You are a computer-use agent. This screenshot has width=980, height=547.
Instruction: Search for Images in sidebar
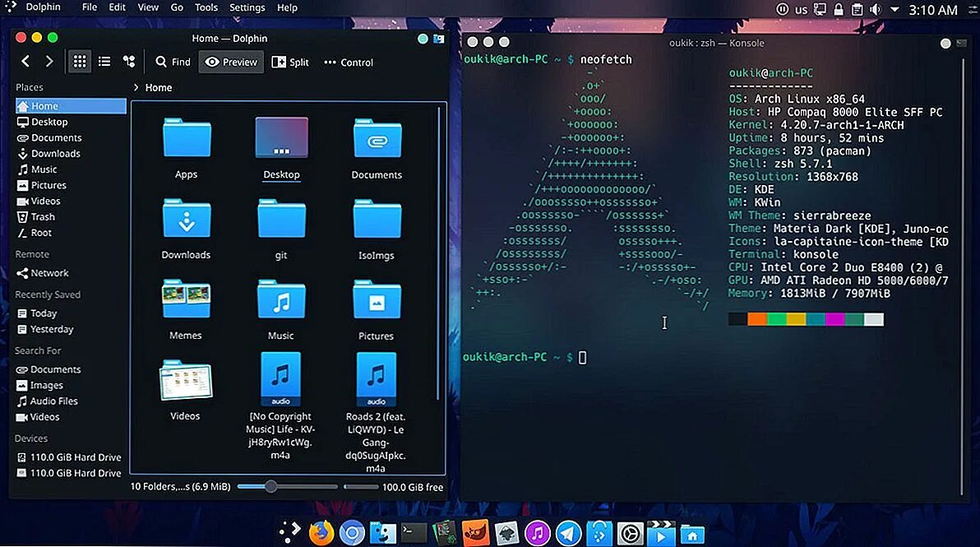click(71, 385)
